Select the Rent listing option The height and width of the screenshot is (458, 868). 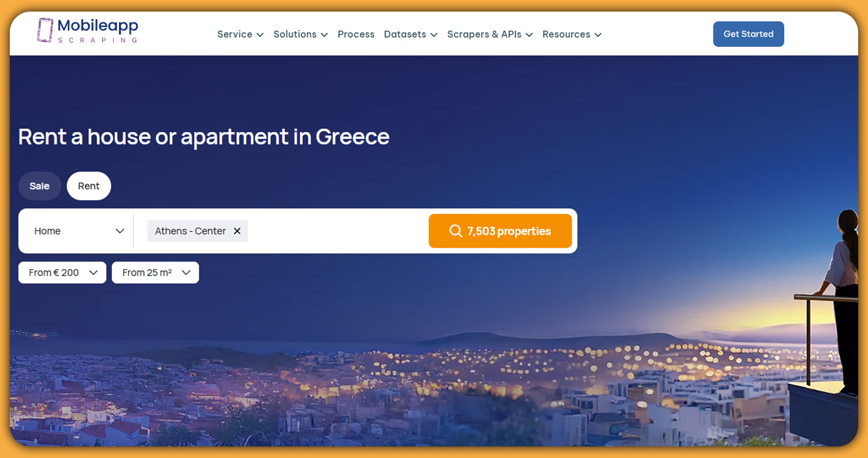click(89, 186)
